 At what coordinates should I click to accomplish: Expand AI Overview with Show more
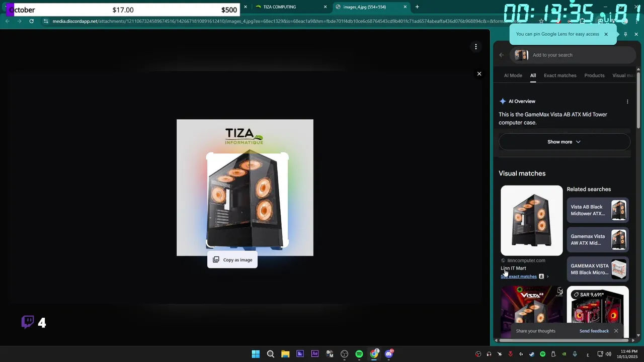click(x=564, y=142)
